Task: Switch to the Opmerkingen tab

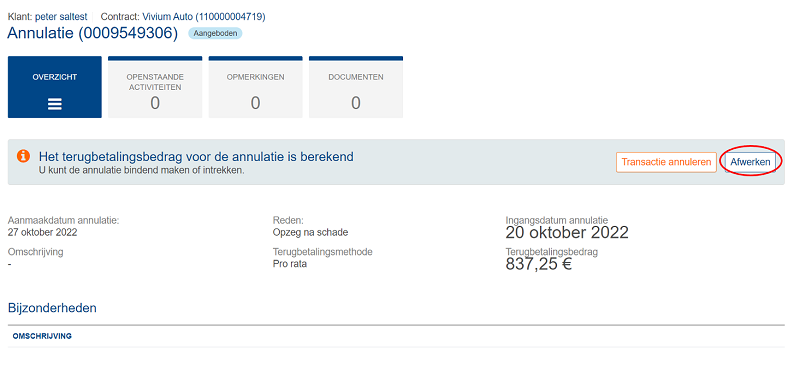Action: 256,87
